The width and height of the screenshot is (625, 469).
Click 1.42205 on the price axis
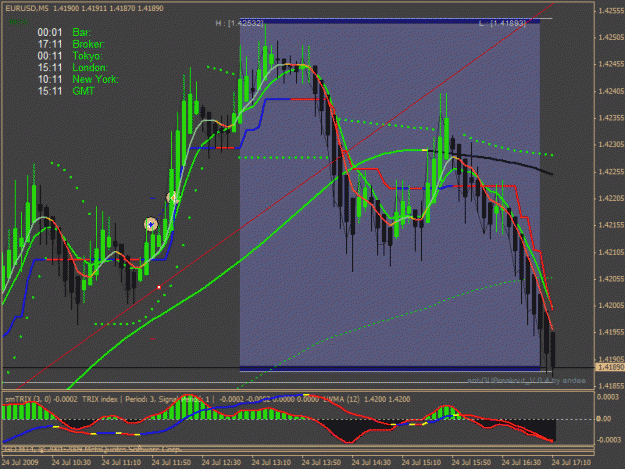(x=611, y=198)
